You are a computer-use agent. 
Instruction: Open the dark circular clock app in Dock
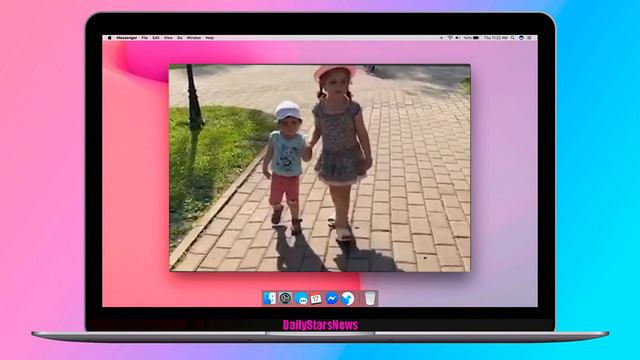285,298
